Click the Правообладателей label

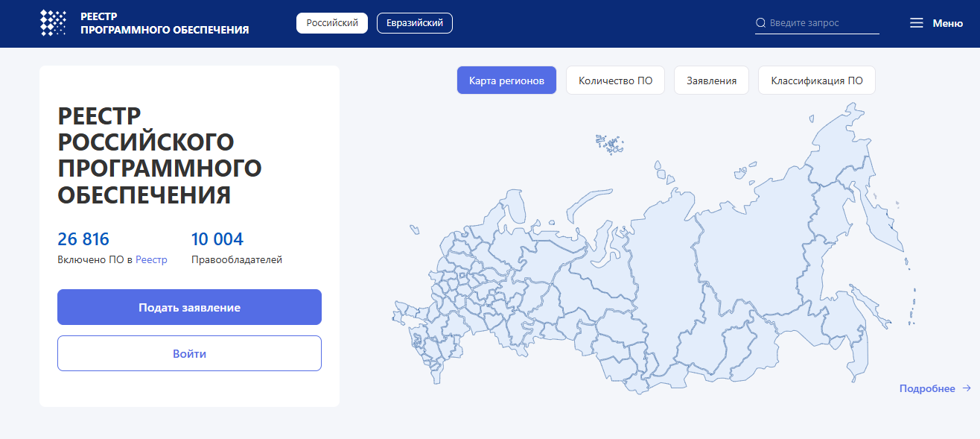237,260
